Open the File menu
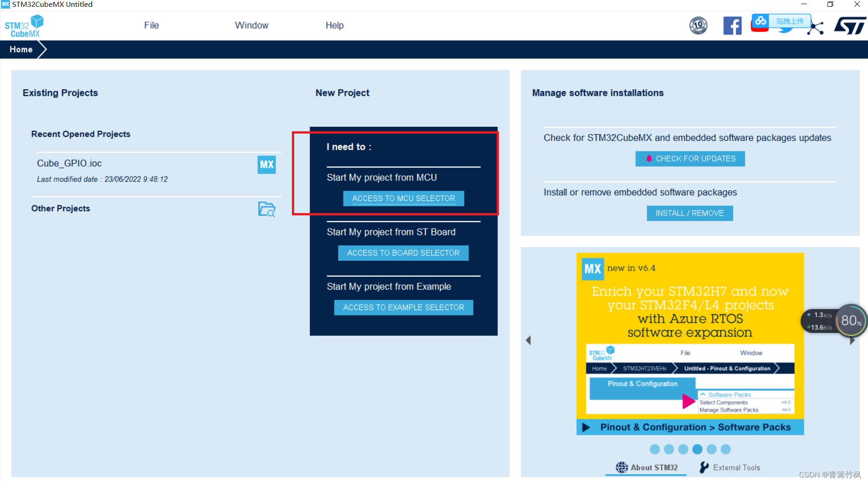 [x=151, y=25]
